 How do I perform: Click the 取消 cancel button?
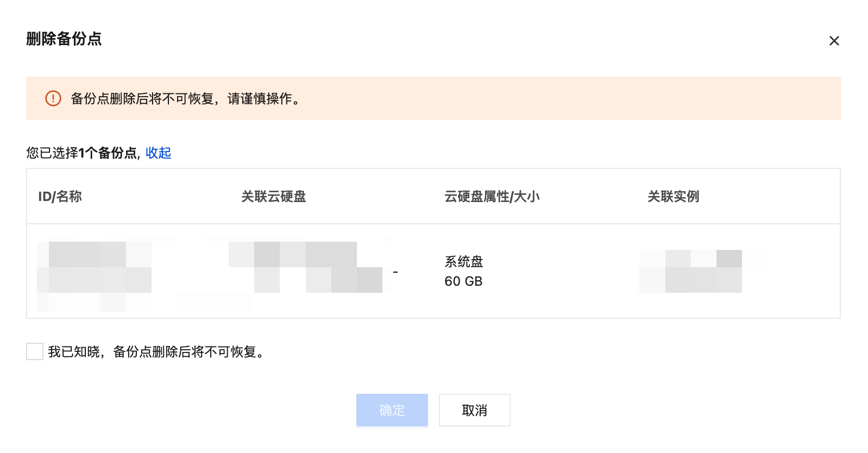click(474, 410)
